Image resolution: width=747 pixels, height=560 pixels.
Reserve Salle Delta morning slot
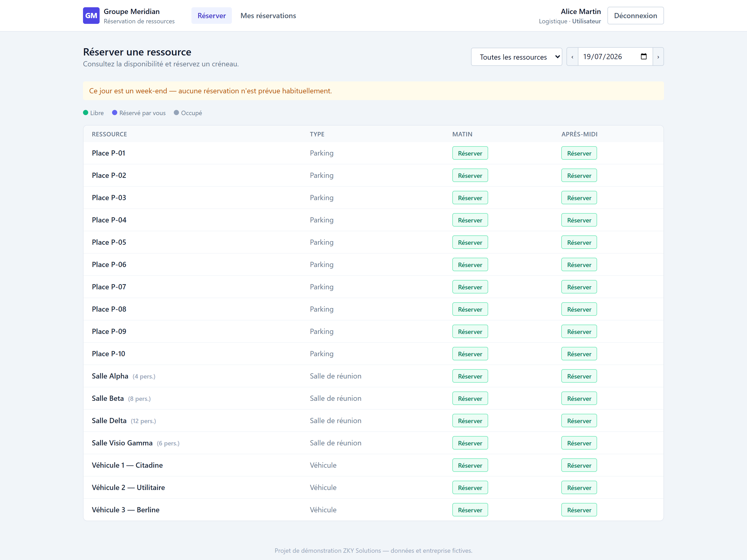point(470,421)
